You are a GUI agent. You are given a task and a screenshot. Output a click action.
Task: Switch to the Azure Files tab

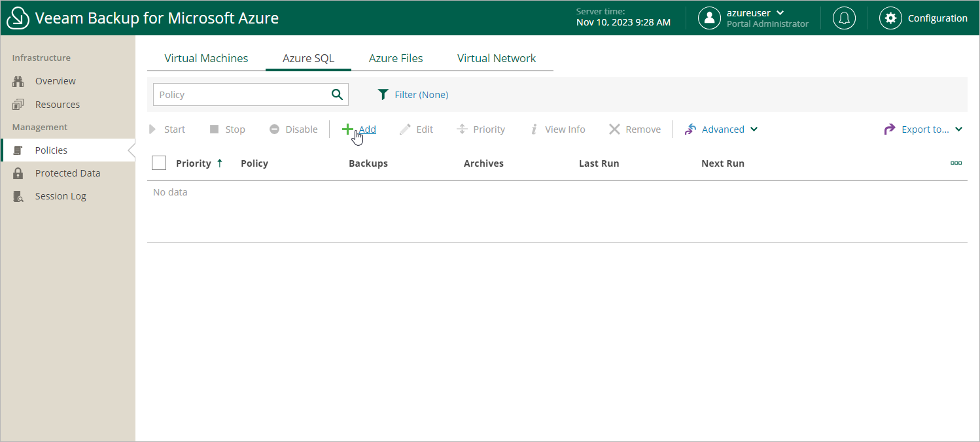(396, 58)
